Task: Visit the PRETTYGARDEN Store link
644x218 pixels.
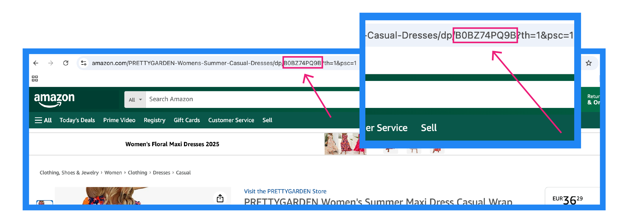Action: 285,191
